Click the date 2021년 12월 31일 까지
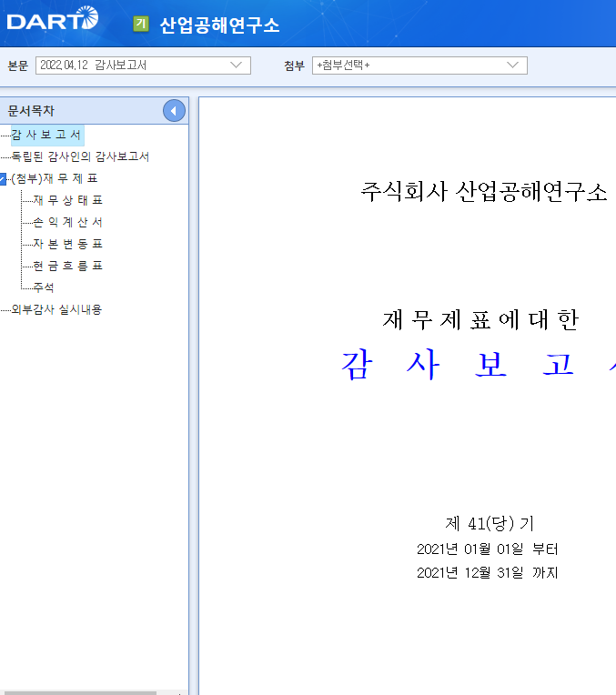616x695 pixels. pyautogui.click(x=488, y=573)
